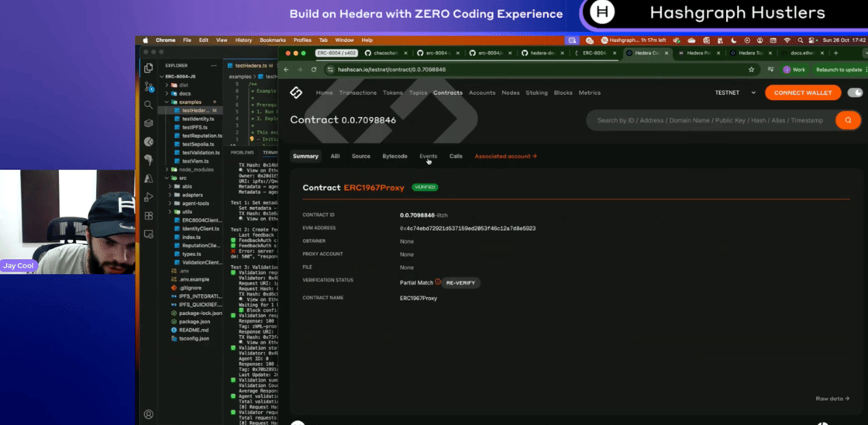Click the HashScan search input field
868x425 pixels.
click(x=710, y=120)
